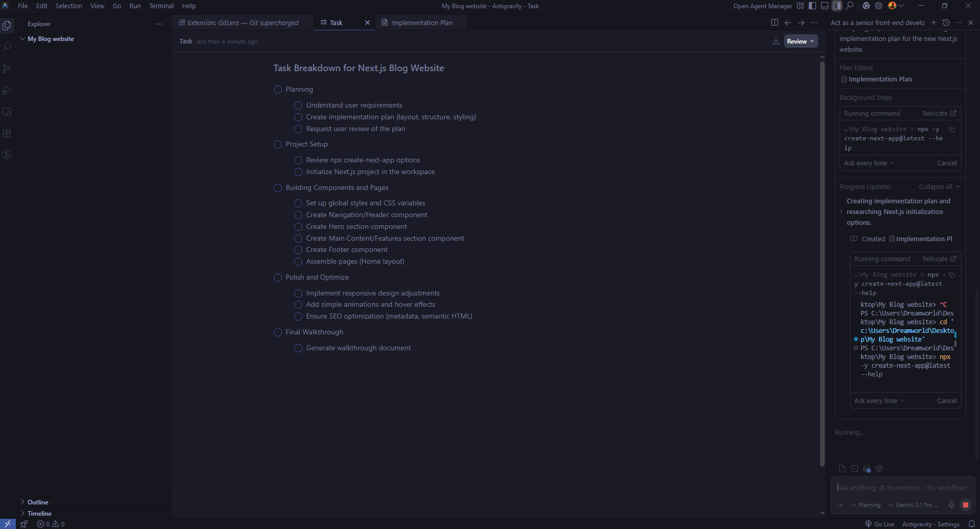Open the GitLens view in activity bar
980x529 pixels.
click(x=7, y=155)
